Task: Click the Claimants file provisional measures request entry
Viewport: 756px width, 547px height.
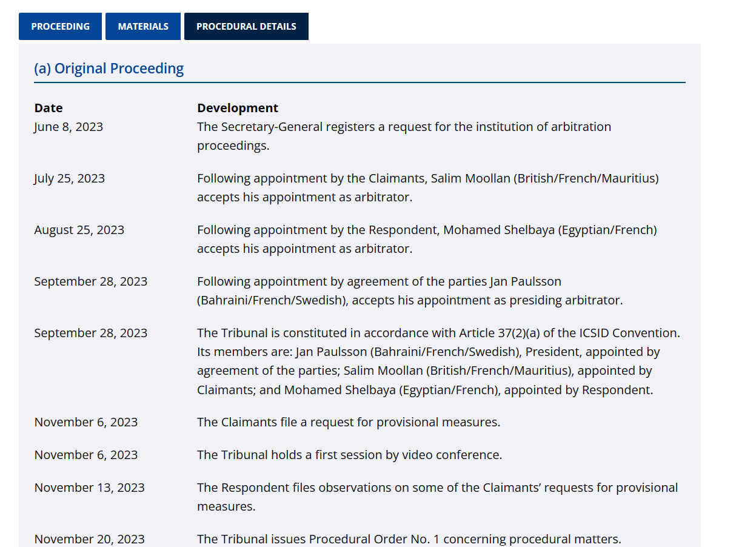Action: [x=349, y=422]
